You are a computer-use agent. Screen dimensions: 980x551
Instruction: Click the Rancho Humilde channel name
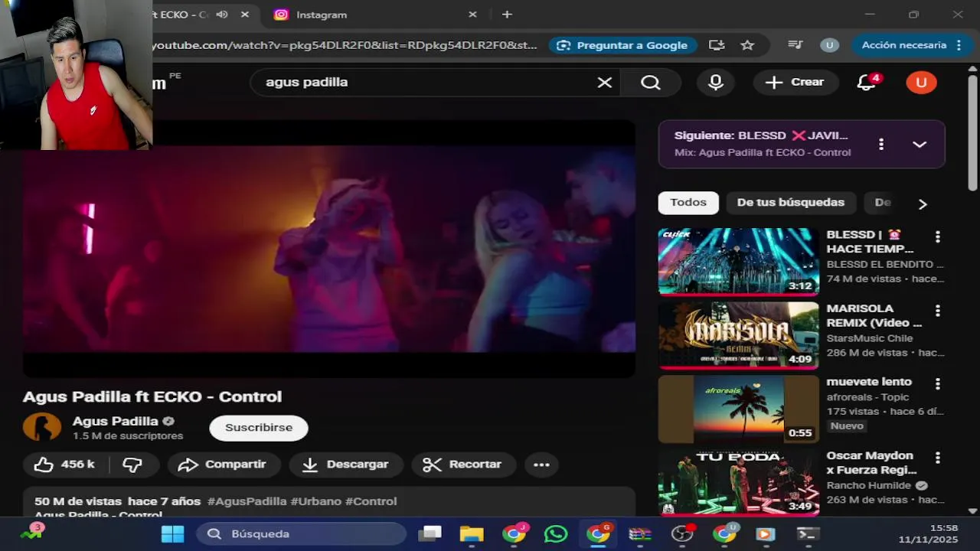[868, 485]
